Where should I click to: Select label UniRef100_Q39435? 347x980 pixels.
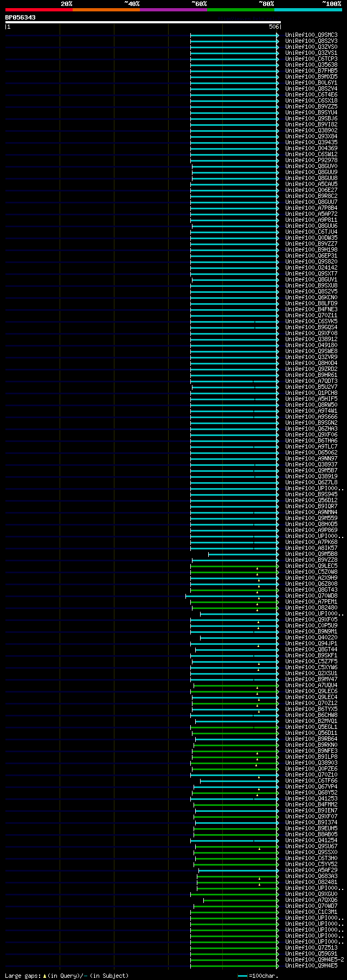311,142
